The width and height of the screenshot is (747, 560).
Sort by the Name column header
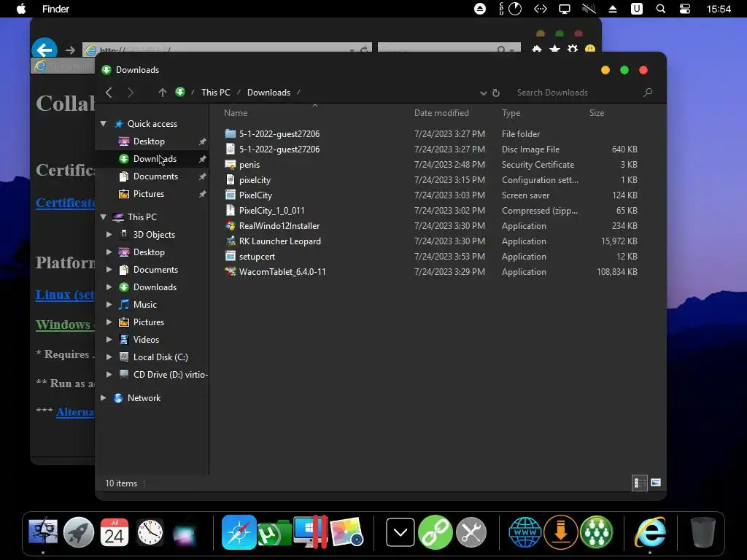[236, 113]
